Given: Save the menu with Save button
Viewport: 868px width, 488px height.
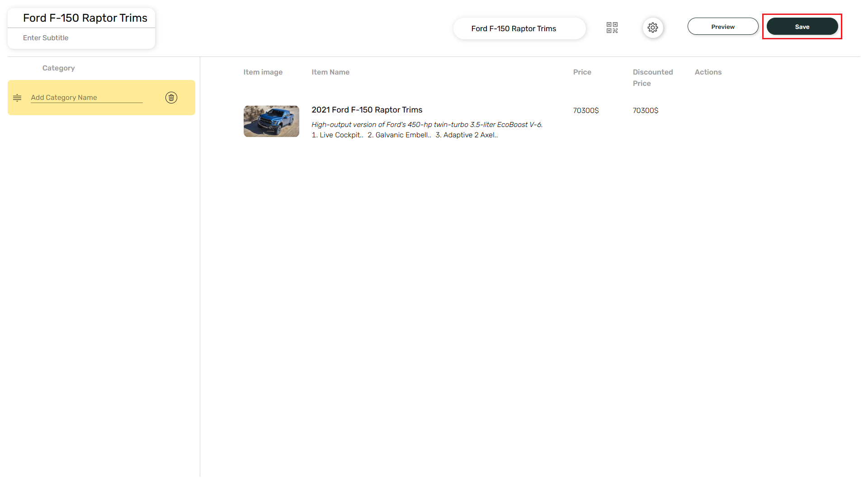Looking at the screenshot, I should coord(802,27).
